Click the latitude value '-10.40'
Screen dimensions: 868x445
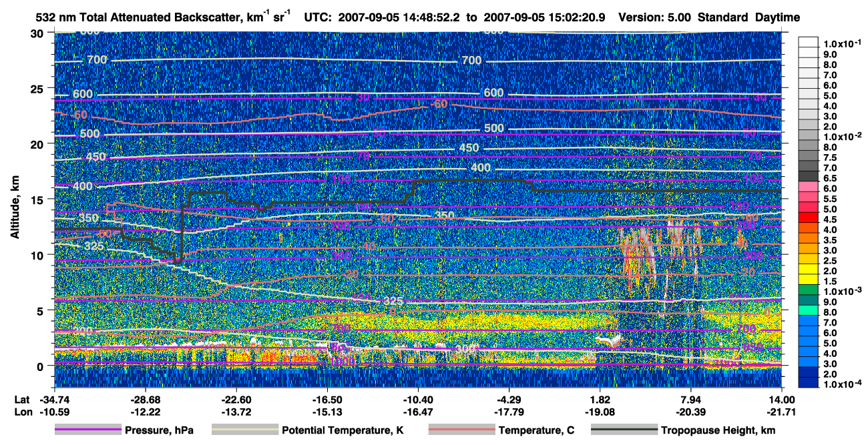(x=418, y=399)
